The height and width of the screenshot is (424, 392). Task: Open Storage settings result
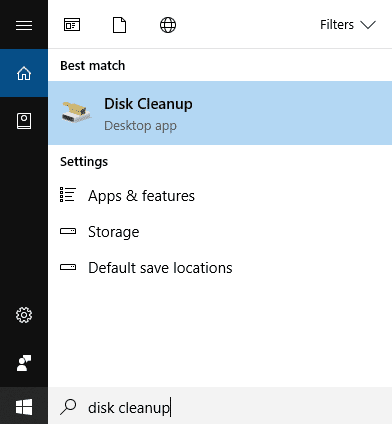220,232
